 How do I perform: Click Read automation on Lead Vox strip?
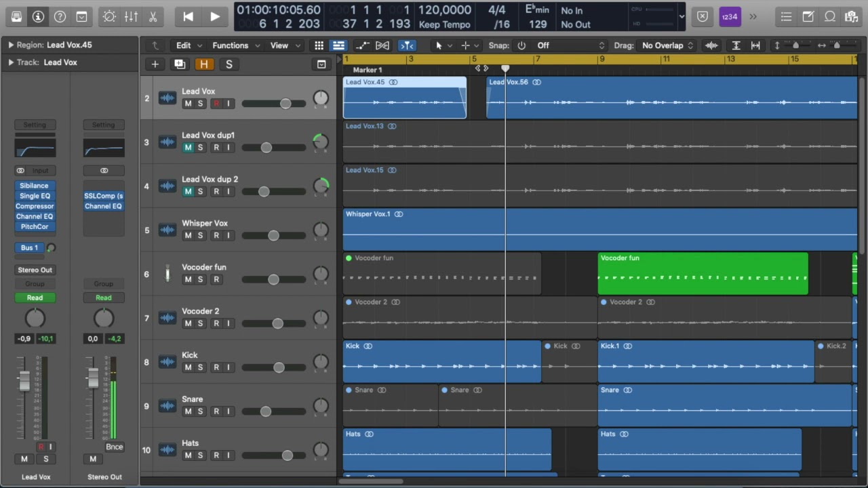point(35,298)
